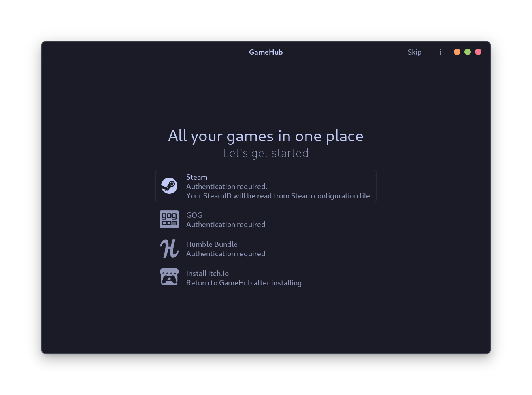Click Skip to bypass setup
The image size is (532, 395).
(x=414, y=52)
